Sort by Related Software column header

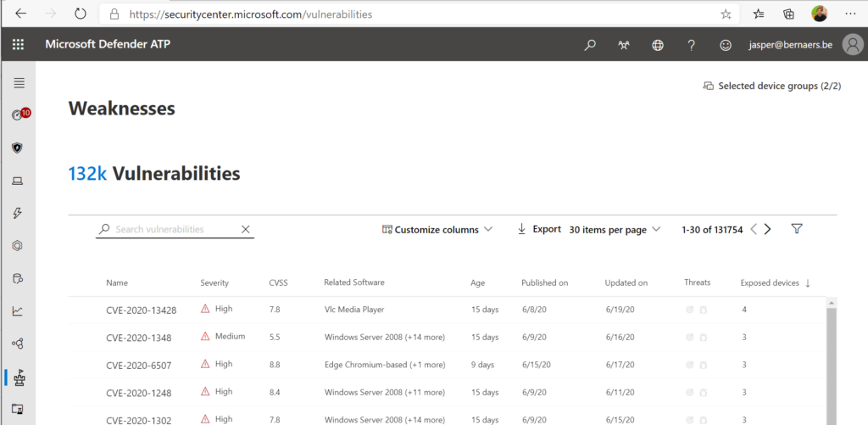coord(354,282)
